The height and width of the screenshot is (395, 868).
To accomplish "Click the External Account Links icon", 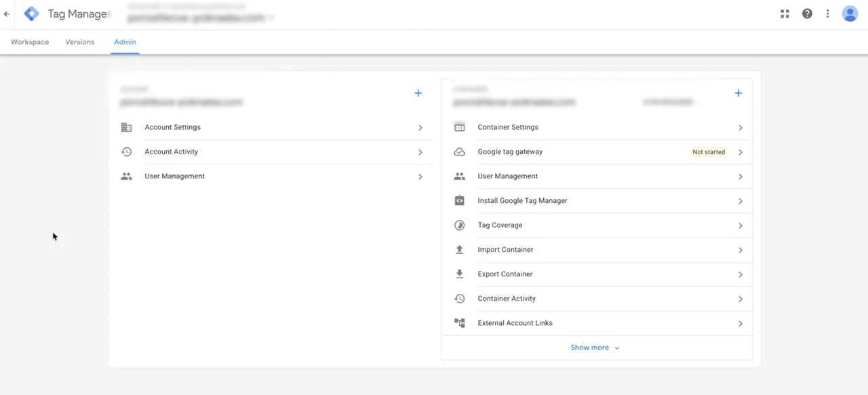I will 459,323.
